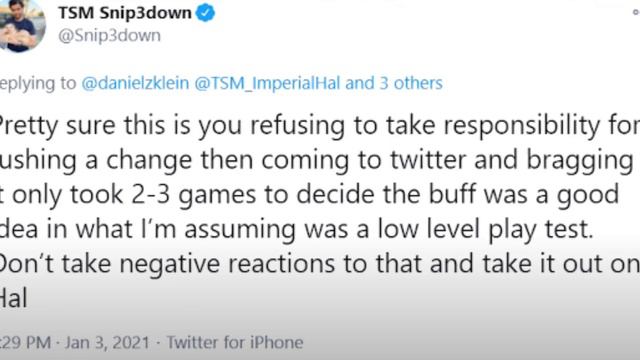
Task: Open the Snip3down profile avatar photo
Action: [x=21, y=25]
